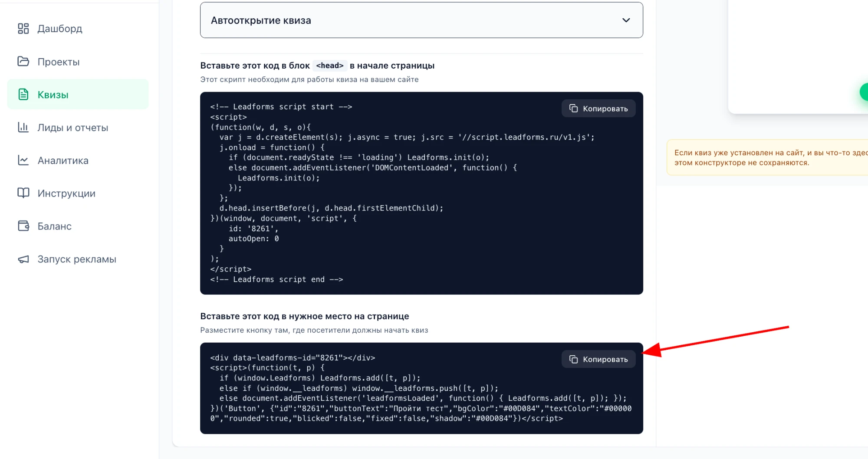Click the chevron on Автооткрытие квиза

626,20
